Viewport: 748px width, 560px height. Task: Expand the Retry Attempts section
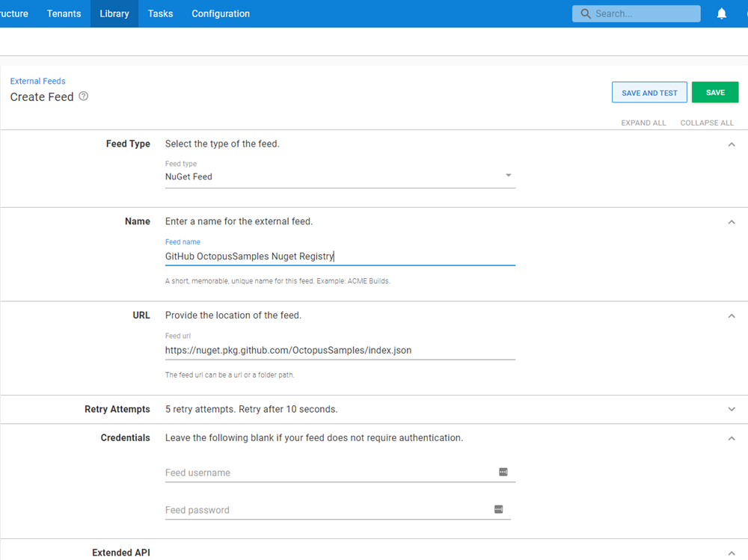pos(732,409)
